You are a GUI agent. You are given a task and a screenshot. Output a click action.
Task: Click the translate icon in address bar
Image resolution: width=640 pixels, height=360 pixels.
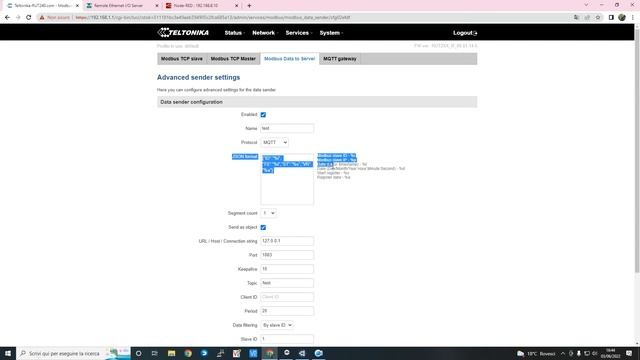(x=576, y=18)
